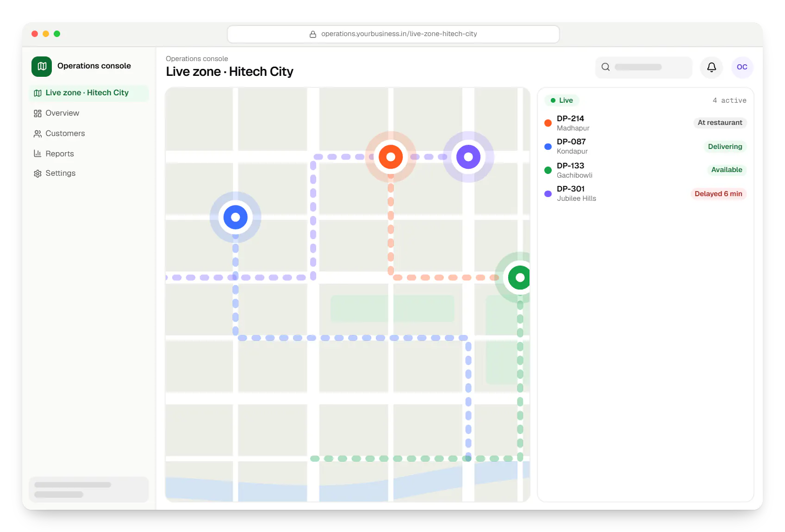Click the Available status tag
This screenshot has height=532, width=785.
726,170
